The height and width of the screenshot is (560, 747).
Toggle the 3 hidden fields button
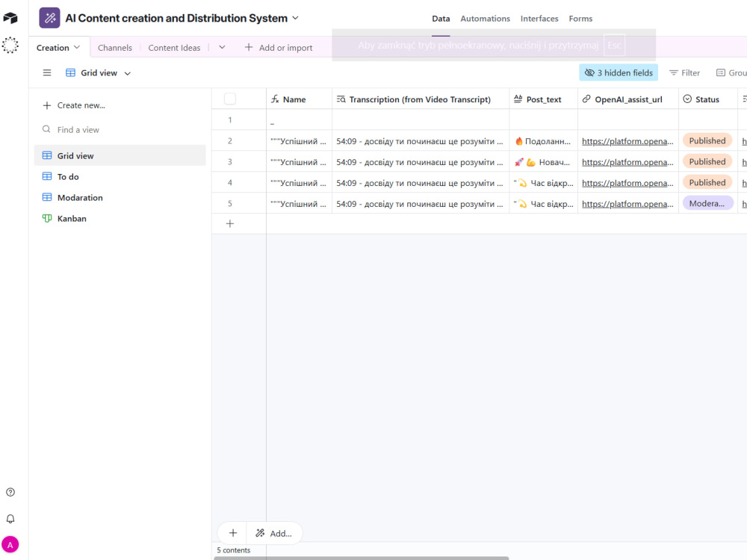pos(619,73)
